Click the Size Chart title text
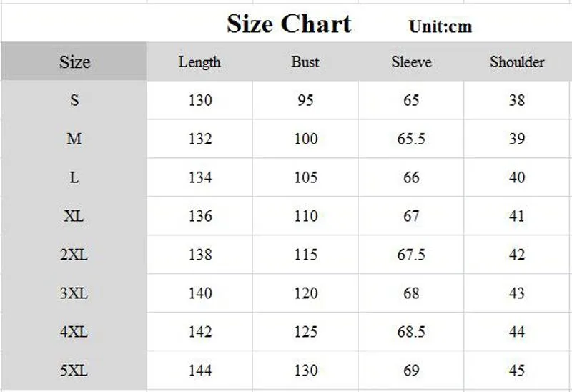 [289, 24]
